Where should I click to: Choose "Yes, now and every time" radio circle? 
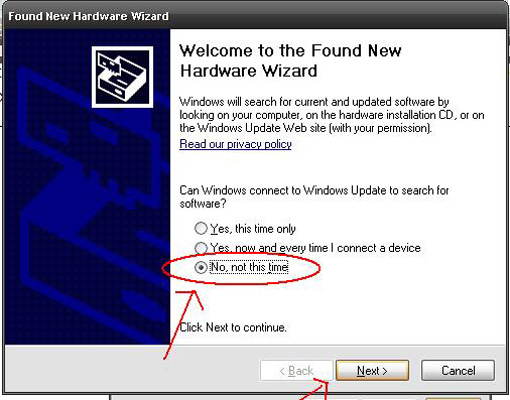click(201, 248)
